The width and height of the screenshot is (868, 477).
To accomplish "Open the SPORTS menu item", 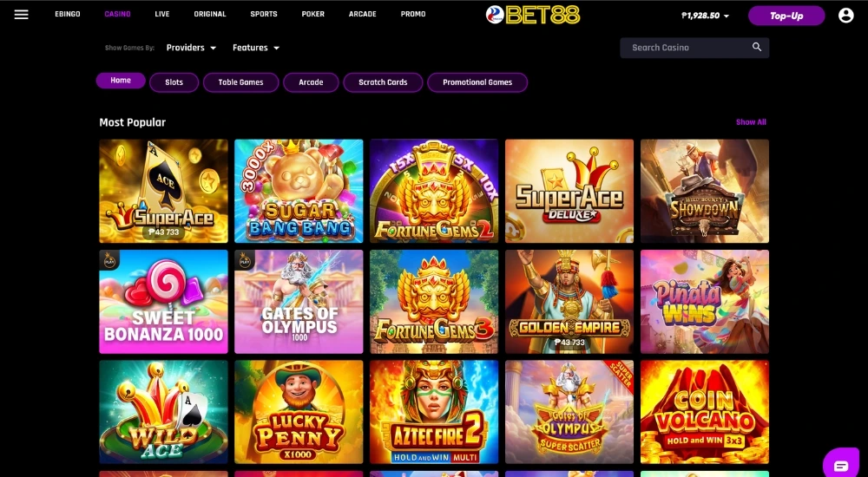I will coord(264,14).
